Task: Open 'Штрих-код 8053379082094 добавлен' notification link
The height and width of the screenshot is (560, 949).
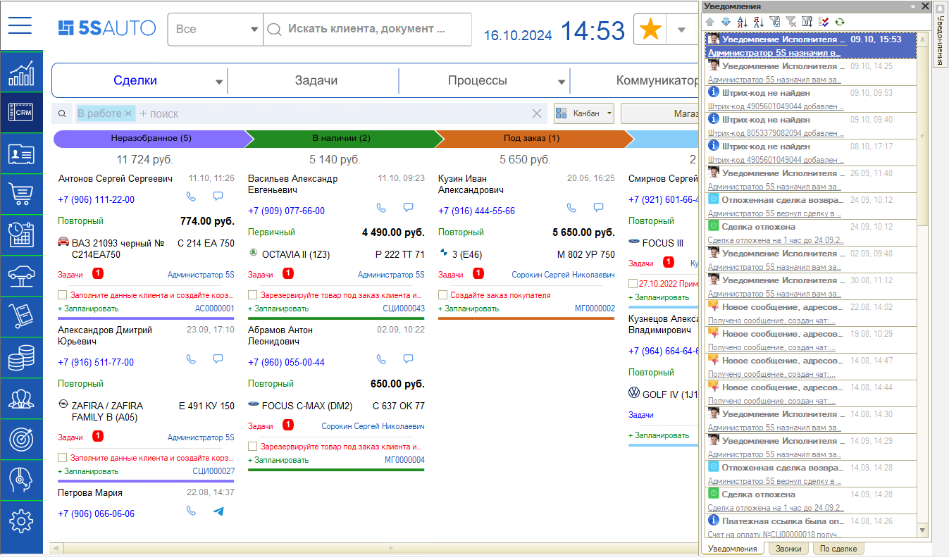Action: coord(776,133)
